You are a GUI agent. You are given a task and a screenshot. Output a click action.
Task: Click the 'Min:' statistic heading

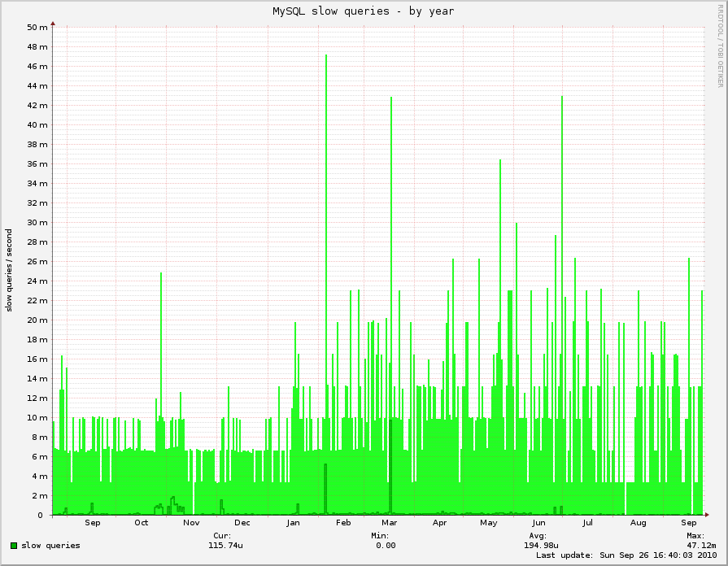click(x=380, y=536)
